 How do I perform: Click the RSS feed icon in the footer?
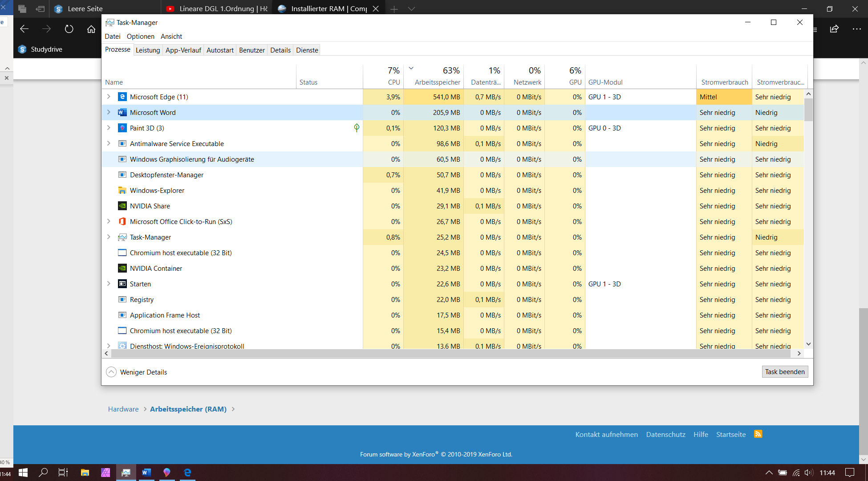(x=758, y=434)
